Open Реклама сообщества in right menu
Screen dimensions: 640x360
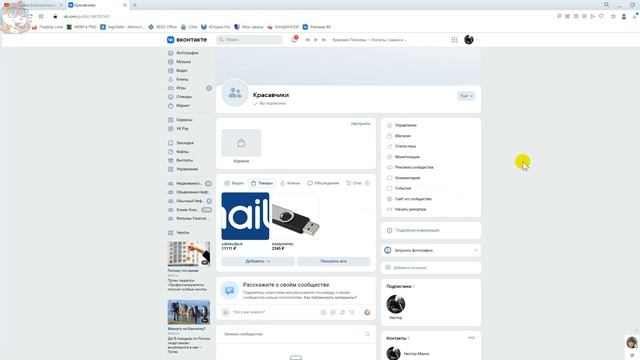click(x=410, y=167)
